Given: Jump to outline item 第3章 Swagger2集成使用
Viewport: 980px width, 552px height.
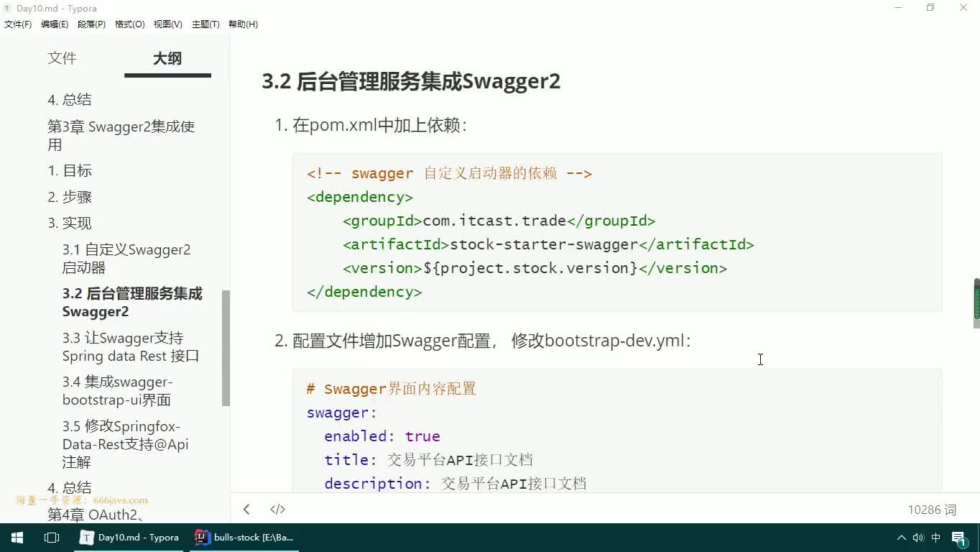Looking at the screenshot, I should (121, 136).
